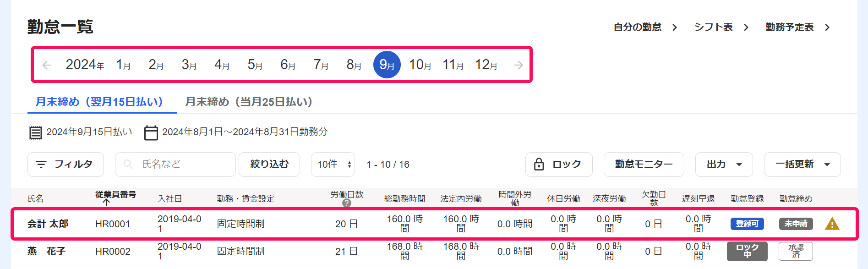Click 固定時間制 in the HR0001 row
This screenshot has width=868, height=269.
[241, 224]
